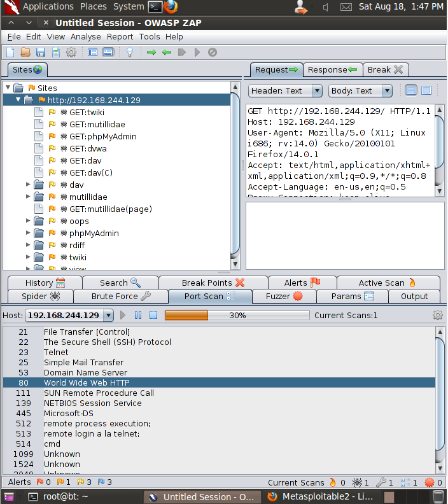Screen dimensions: 448x504
Task: Expand the phpMyAdmin folder in Sites tree
Action: 28,233
